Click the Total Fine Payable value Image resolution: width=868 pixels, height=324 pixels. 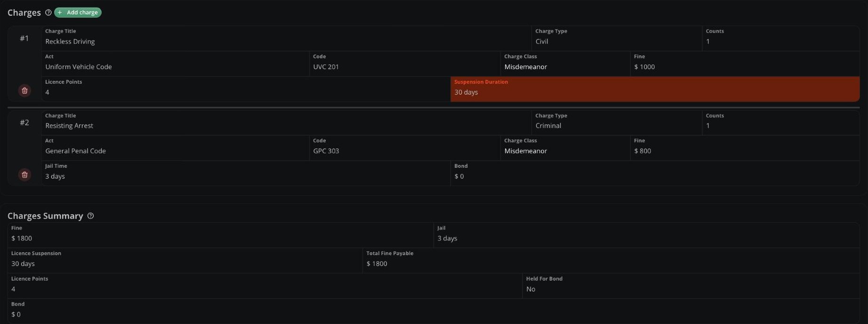click(377, 264)
